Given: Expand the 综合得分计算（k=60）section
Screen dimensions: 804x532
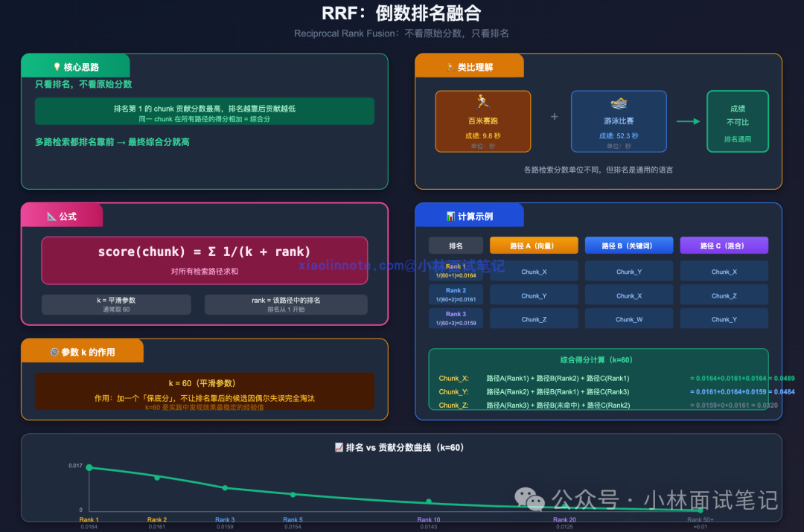Looking at the screenshot, I should pyautogui.click(x=599, y=359).
